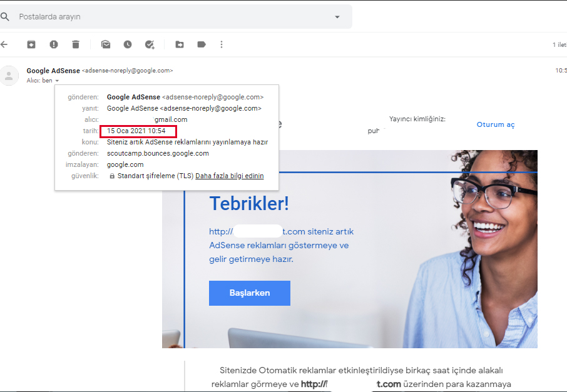Screen dimensions: 567x392
Task: Click date text '15 Oca 2021 10:54'
Action: pyautogui.click(x=136, y=131)
